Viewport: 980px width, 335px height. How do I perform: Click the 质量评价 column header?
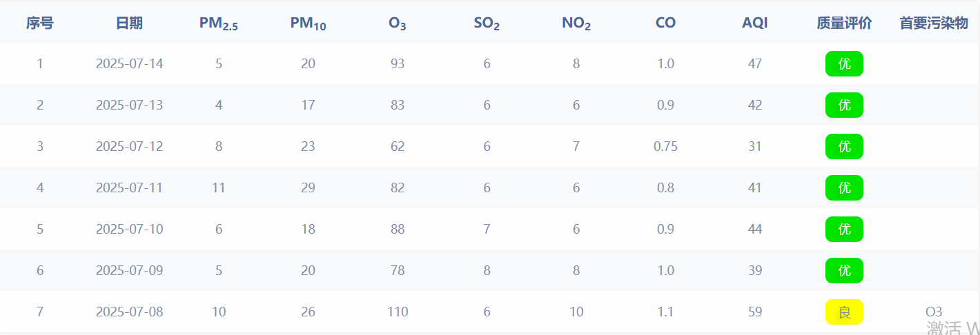[844, 23]
